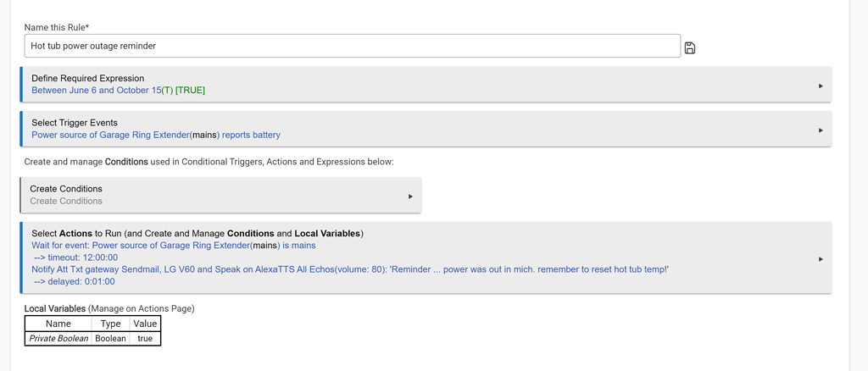This screenshot has width=868, height=371.
Task: Click the Type column header in variables table
Action: click(x=111, y=324)
